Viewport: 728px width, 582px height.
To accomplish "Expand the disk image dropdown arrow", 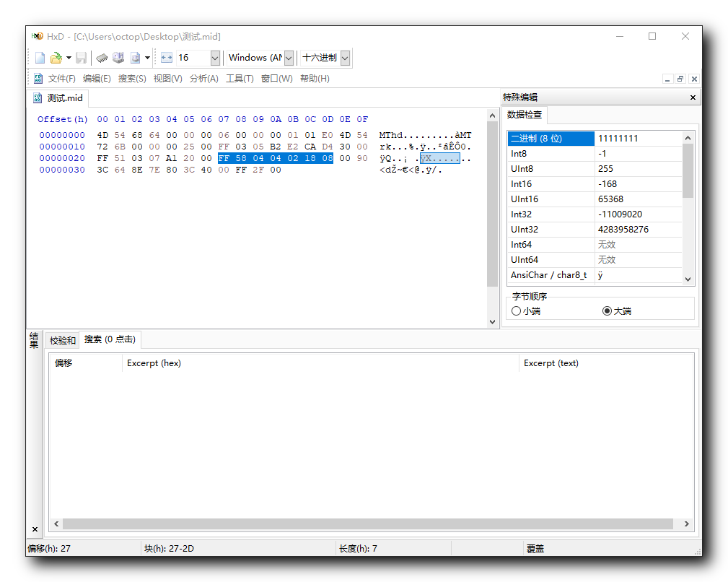I will (147, 58).
